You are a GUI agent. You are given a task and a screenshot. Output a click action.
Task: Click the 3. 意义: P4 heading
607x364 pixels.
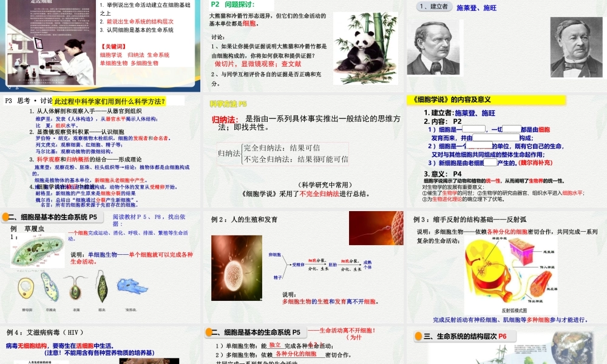(x=443, y=174)
